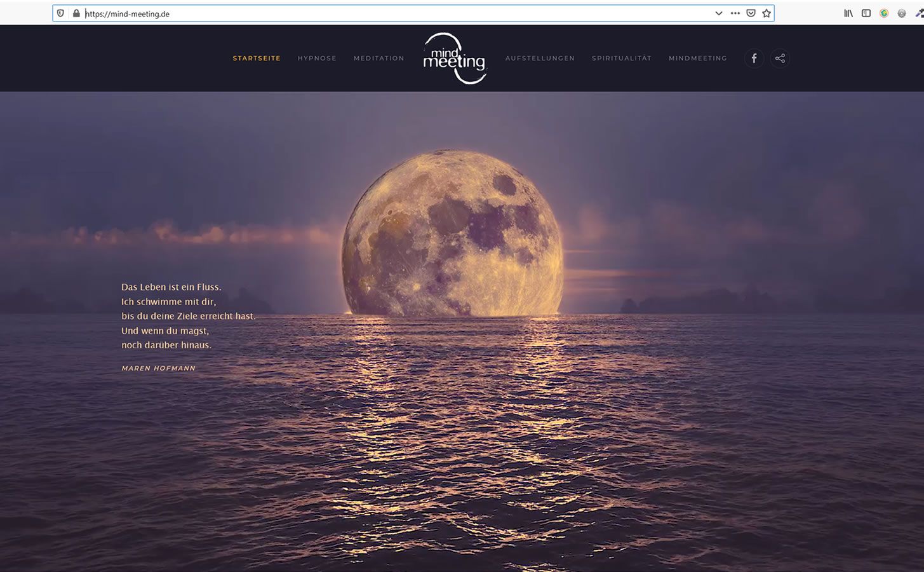Click the round green extension icon

click(884, 13)
